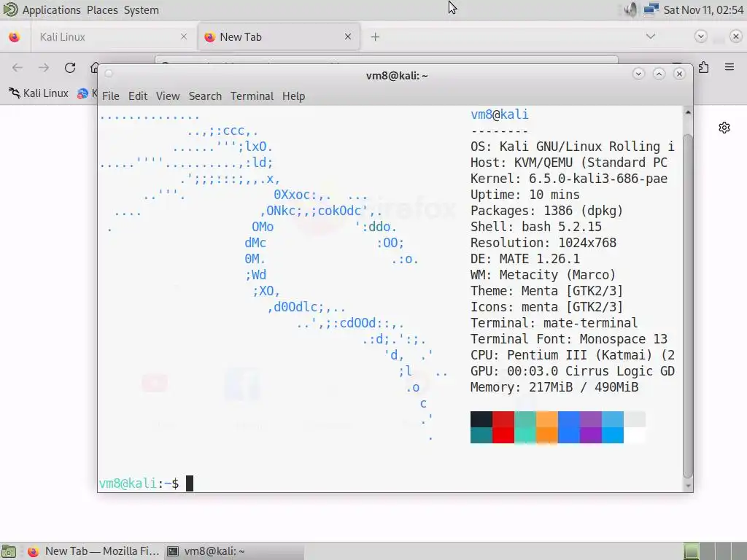The height and width of the screenshot is (560, 747).
Task: Select the vm8@kali terminal taskbar button
Action: point(234,551)
